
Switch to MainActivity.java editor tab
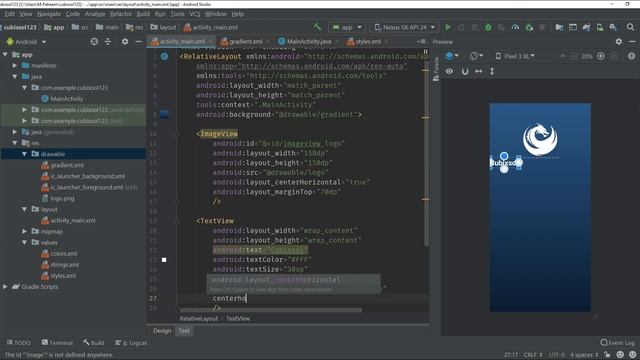tap(309, 42)
